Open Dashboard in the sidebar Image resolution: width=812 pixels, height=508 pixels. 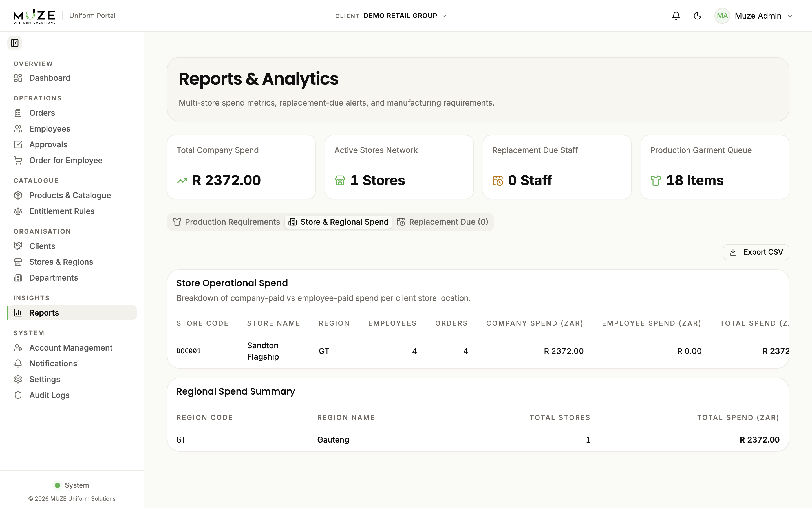pos(72,78)
